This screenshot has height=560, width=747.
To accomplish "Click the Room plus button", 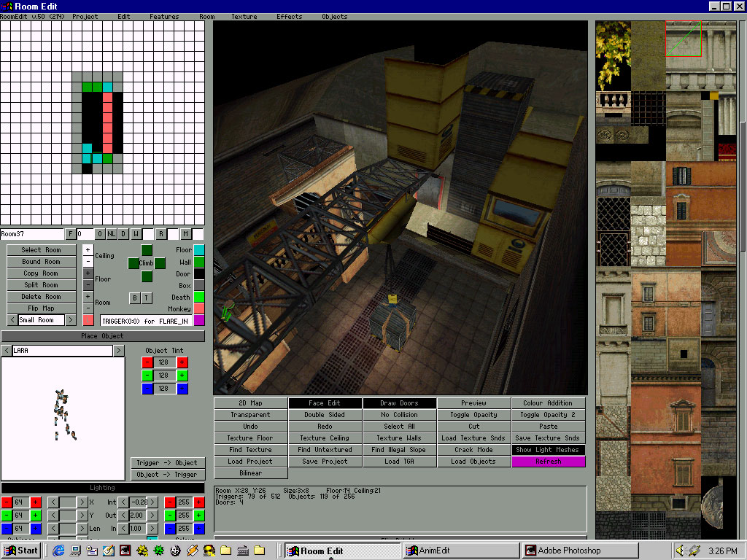I will tap(88, 296).
